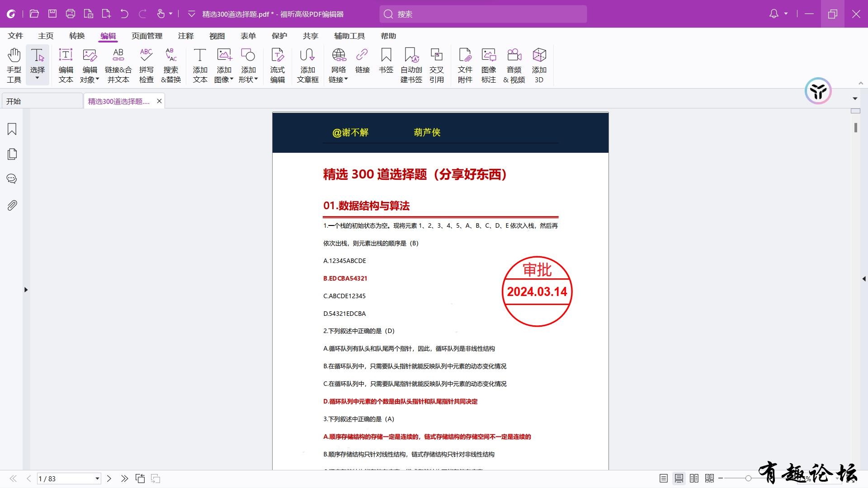Expand the left navigation panel arrow
This screenshot has width=868, height=488.
[x=26, y=290]
